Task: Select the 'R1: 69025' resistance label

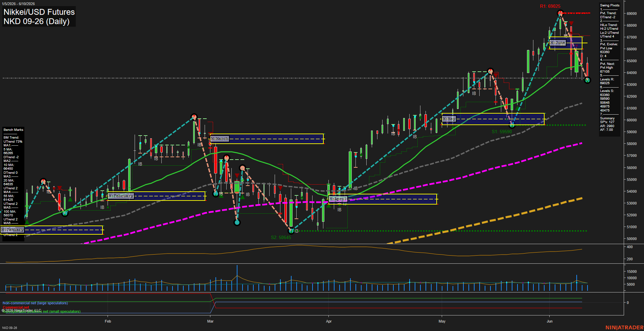Action: (550, 6)
